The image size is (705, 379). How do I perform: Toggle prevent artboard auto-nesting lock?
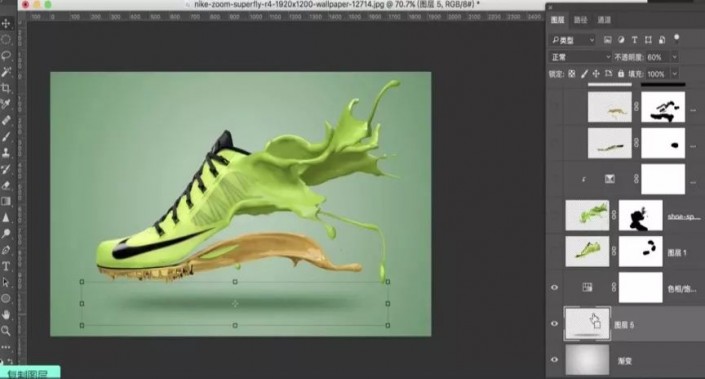[608, 74]
